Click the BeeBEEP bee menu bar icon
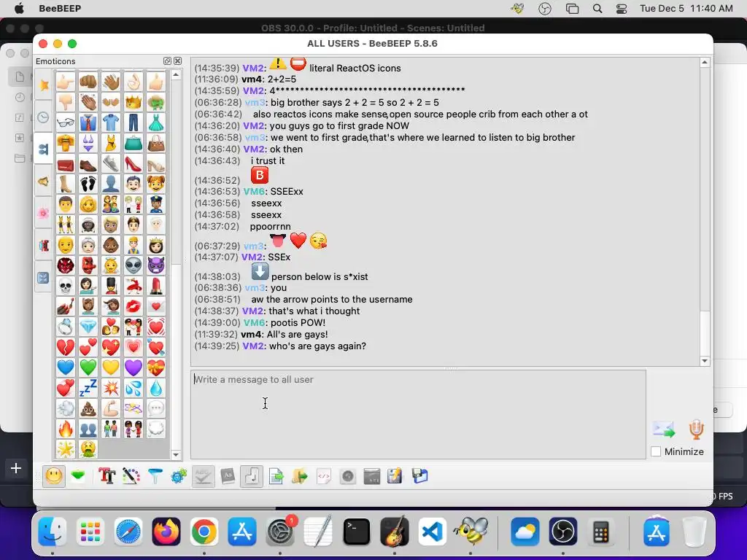Screen dimensions: 747x560 [x=517, y=9]
